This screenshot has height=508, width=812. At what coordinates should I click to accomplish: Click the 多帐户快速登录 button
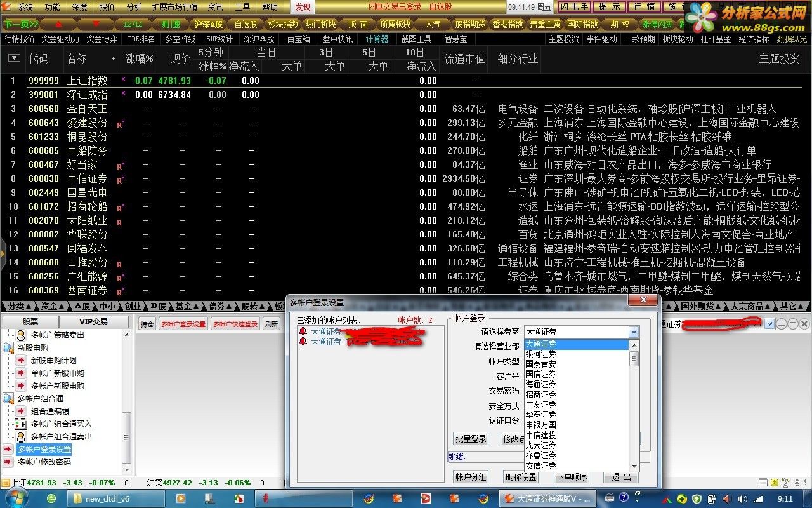tap(235, 324)
